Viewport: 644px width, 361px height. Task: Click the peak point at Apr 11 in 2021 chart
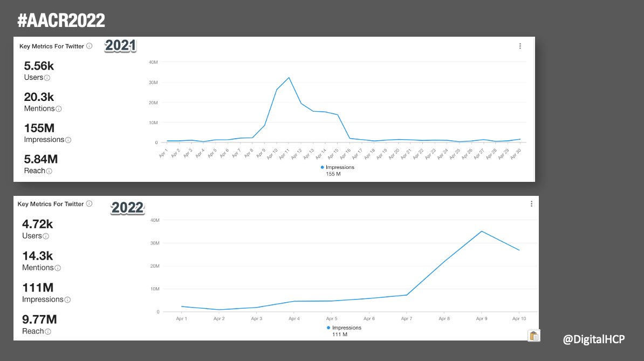pyautogui.click(x=289, y=78)
